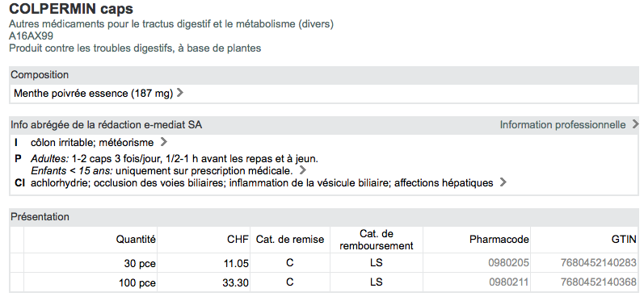Viewport: 644px width, 301px height.
Task: Click the chevron beside Information professionnelle
Action: 635,123
